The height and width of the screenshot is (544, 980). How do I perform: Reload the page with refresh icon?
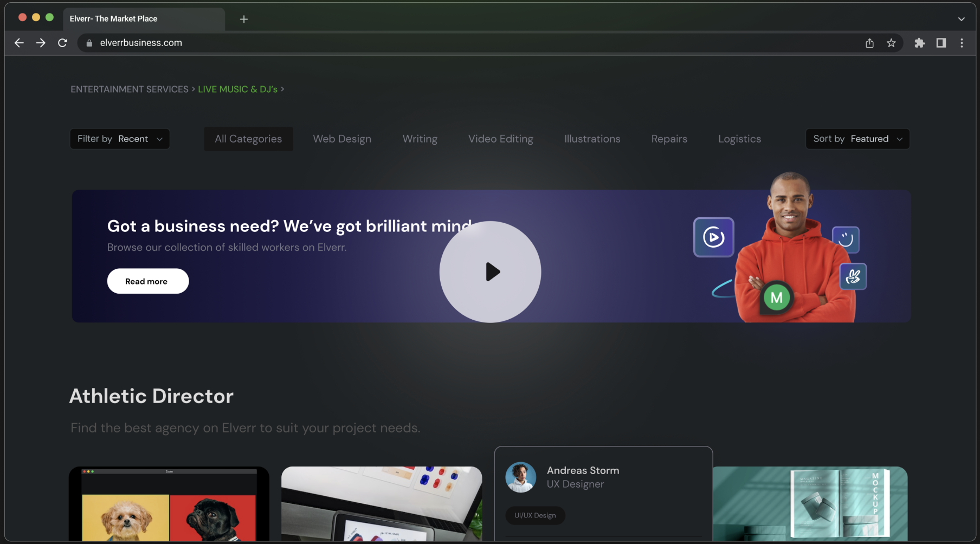pos(62,43)
